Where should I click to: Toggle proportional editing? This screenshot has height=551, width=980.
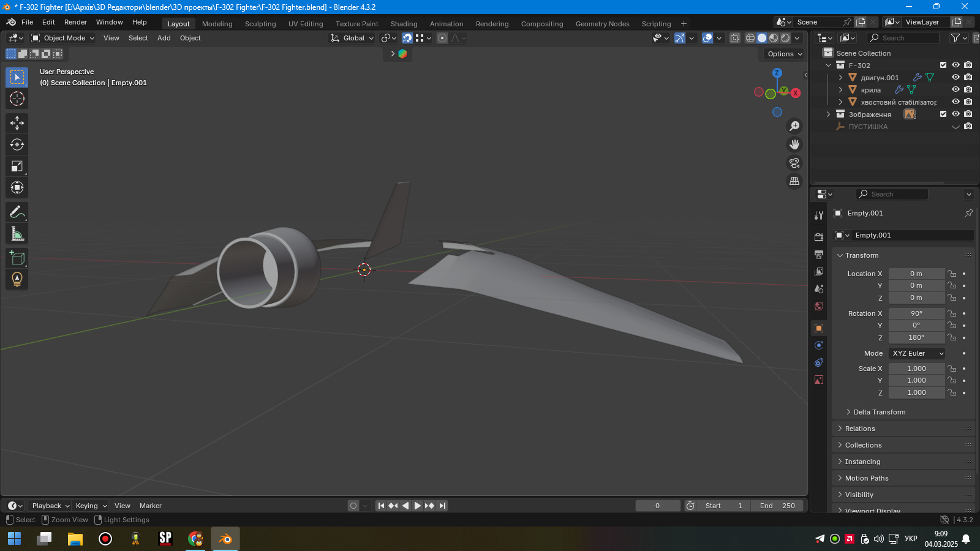(x=442, y=38)
